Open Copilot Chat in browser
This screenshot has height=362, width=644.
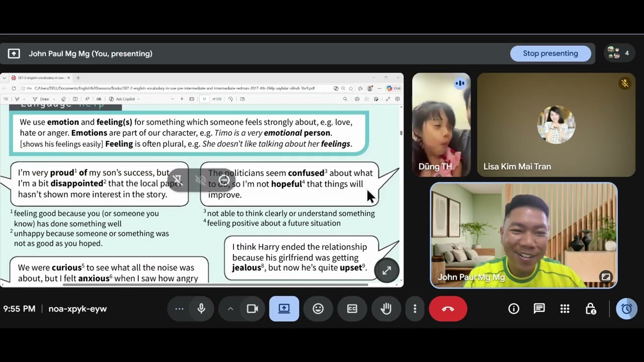coord(393,88)
